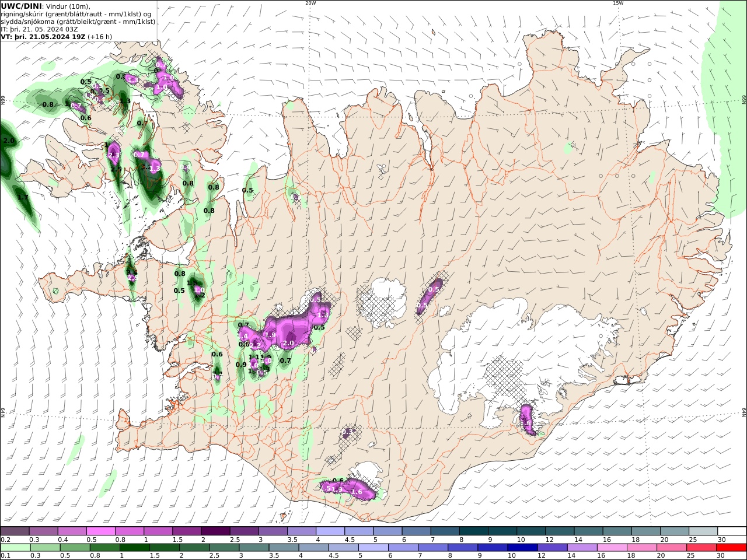The height and width of the screenshot is (560, 747).
Task: Pick the lavender snow swatch between 4 and 4.5
Action: pos(330,531)
